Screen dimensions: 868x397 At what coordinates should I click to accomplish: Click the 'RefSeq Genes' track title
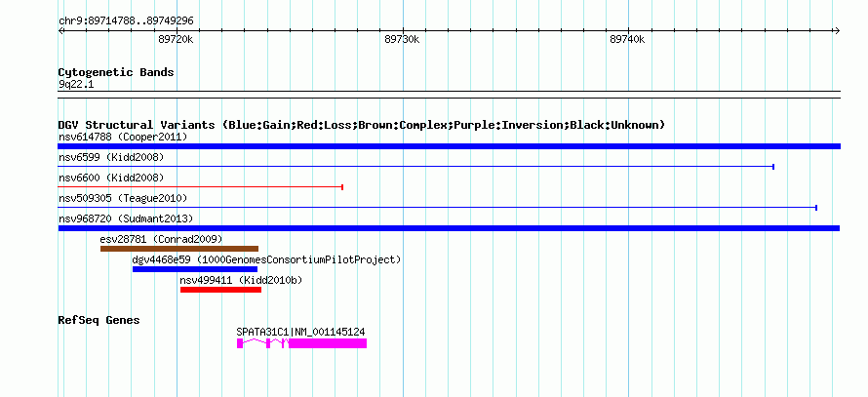[99, 320]
